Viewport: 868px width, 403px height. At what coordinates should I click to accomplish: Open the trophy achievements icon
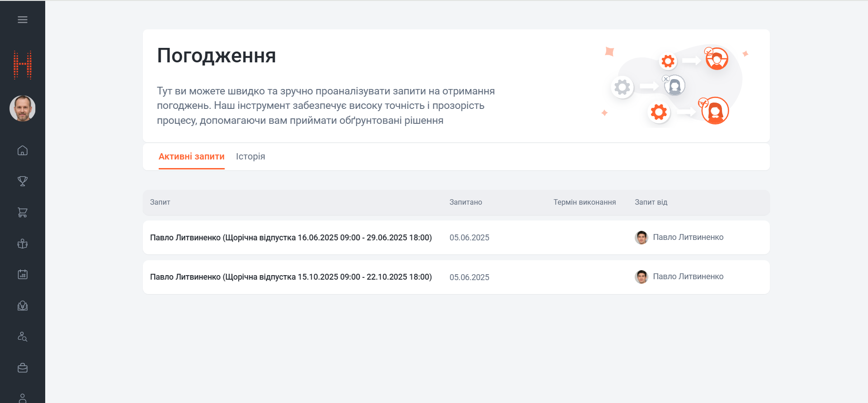(x=23, y=181)
